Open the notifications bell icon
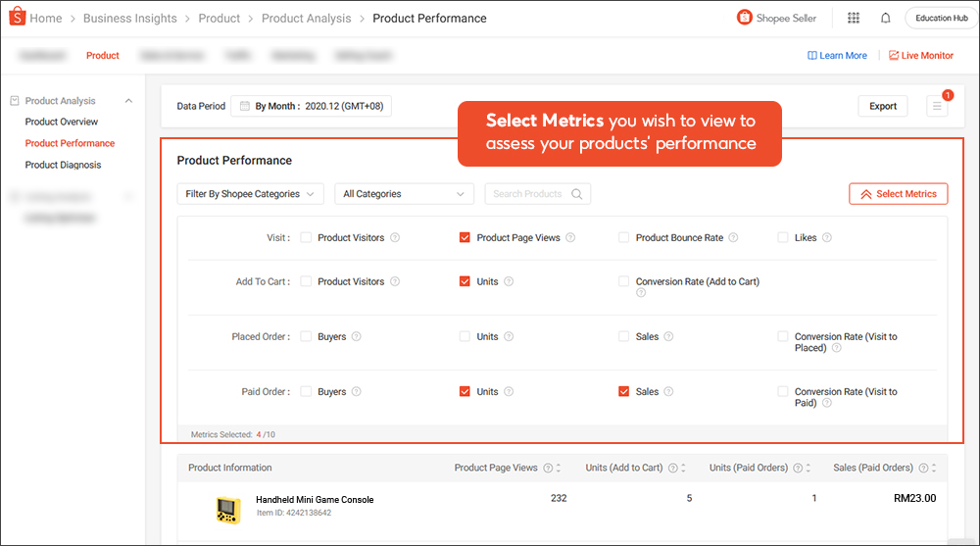This screenshot has width=980, height=546. [886, 19]
